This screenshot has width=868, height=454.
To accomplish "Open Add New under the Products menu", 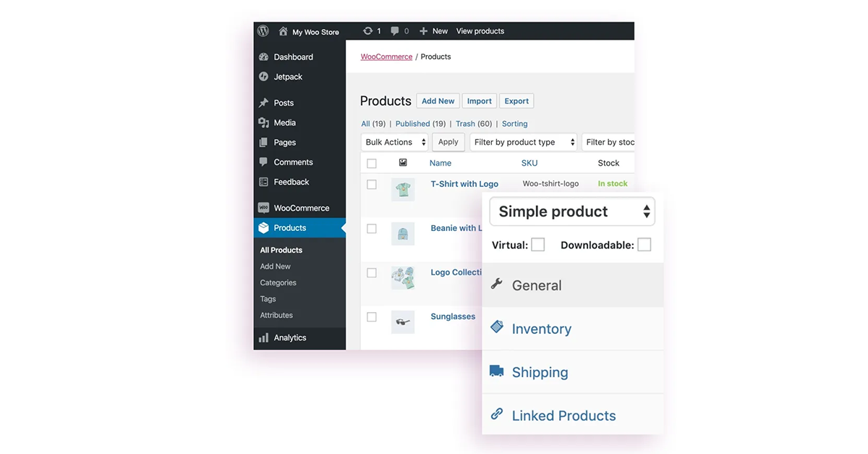I will 275,266.
